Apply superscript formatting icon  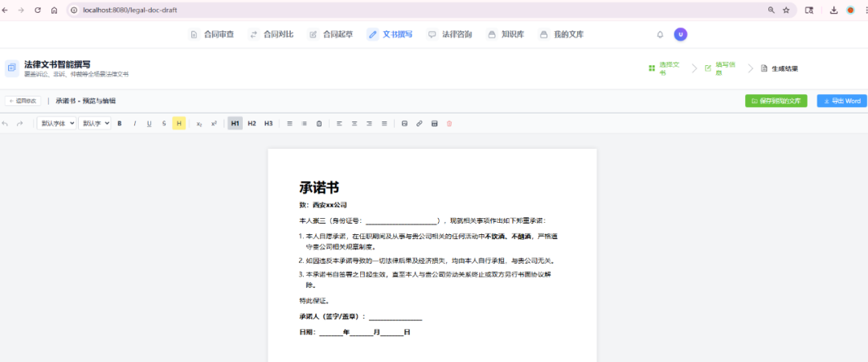click(214, 123)
